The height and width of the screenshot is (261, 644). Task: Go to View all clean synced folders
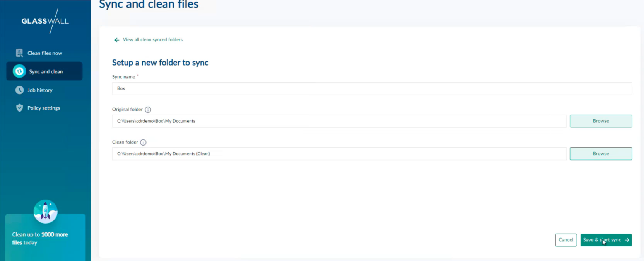(152, 40)
